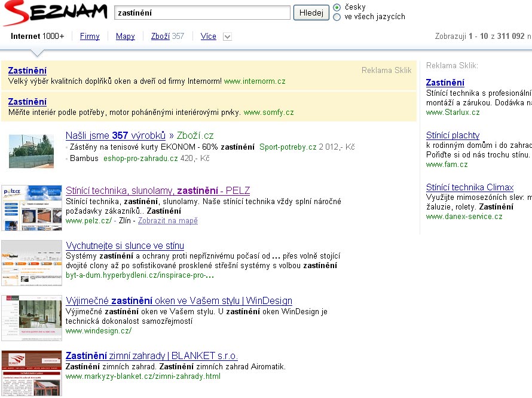The image size is (532, 398).
Task: Open the Zastínění ad for somfy.cz
Action: 27,102
